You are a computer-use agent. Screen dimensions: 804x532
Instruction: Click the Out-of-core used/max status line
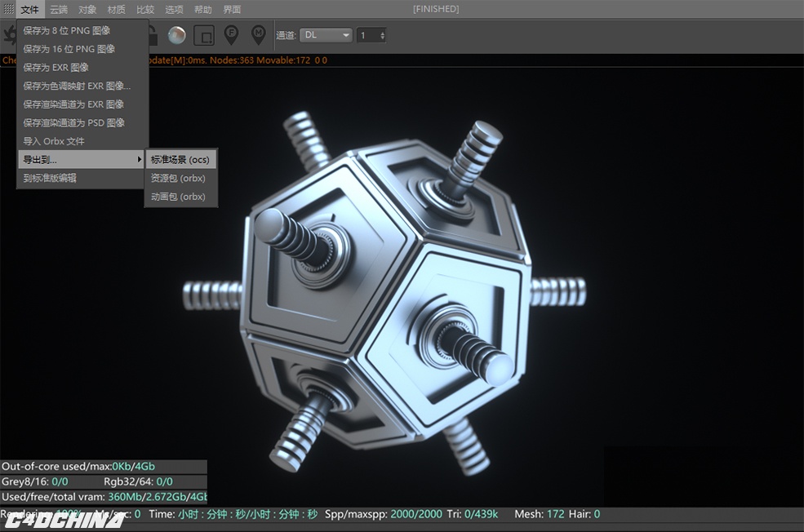click(78, 467)
